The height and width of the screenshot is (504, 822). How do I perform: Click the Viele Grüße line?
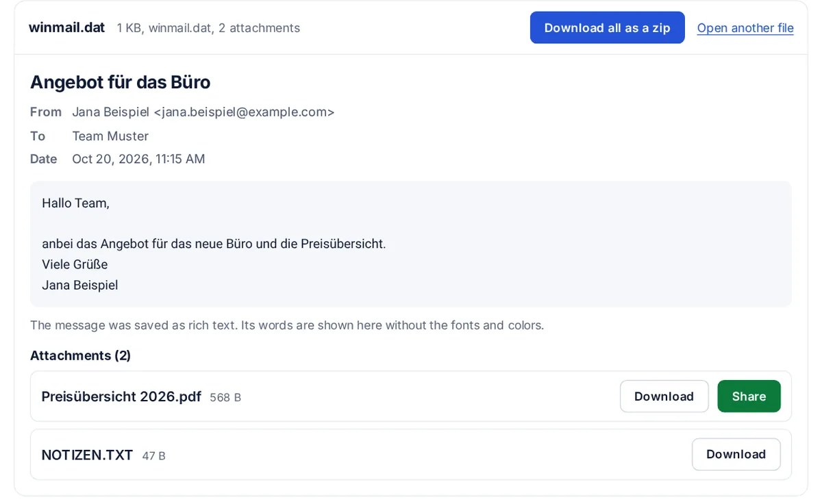(75, 264)
